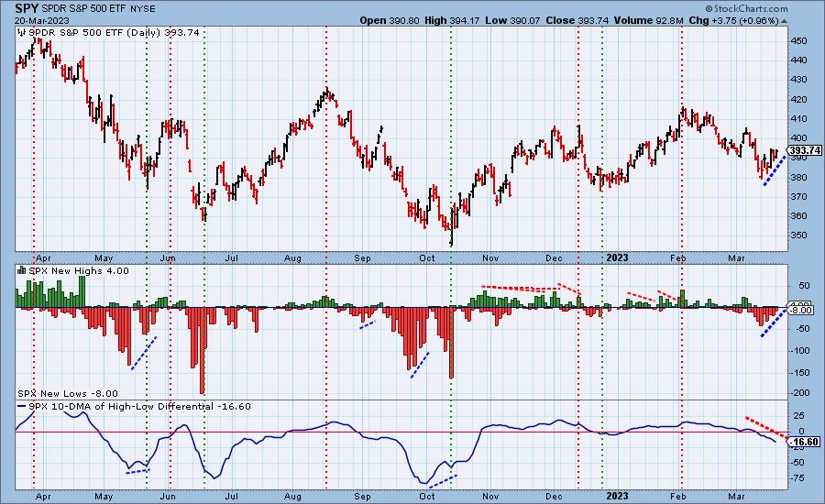825x504 pixels.
Task: Click the Mar label on bottom date axis
Action: pos(736,496)
